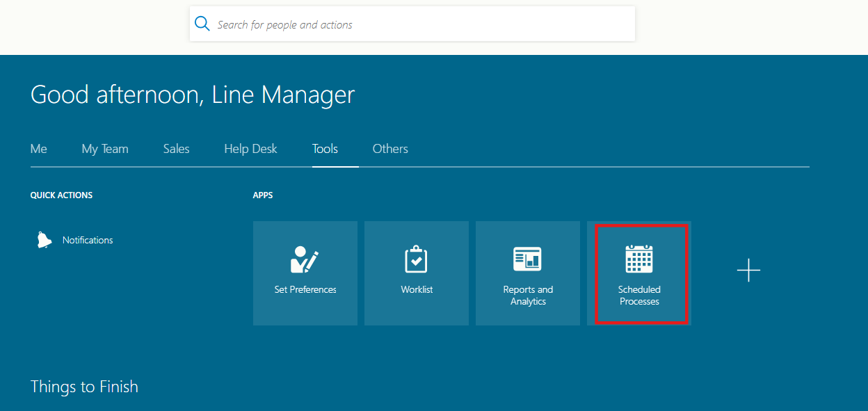The height and width of the screenshot is (411, 868).
Task: Open Set Preferences
Action: [305, 273]
